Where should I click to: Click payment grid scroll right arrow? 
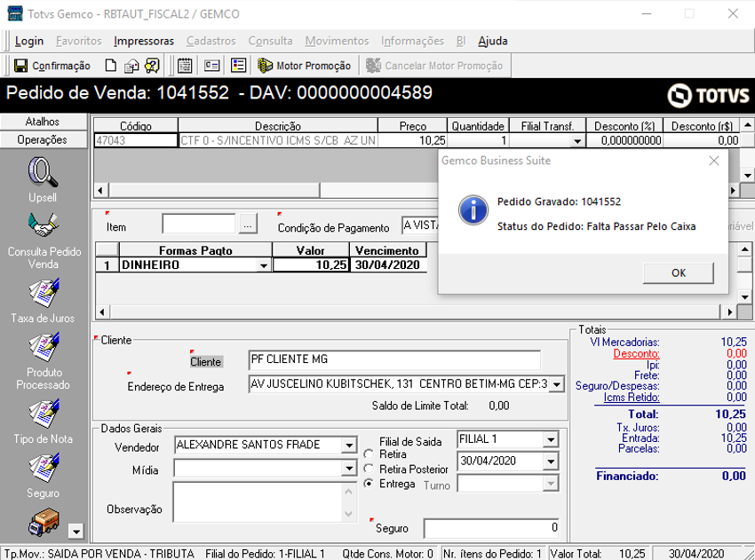click(x=730, y=312)
